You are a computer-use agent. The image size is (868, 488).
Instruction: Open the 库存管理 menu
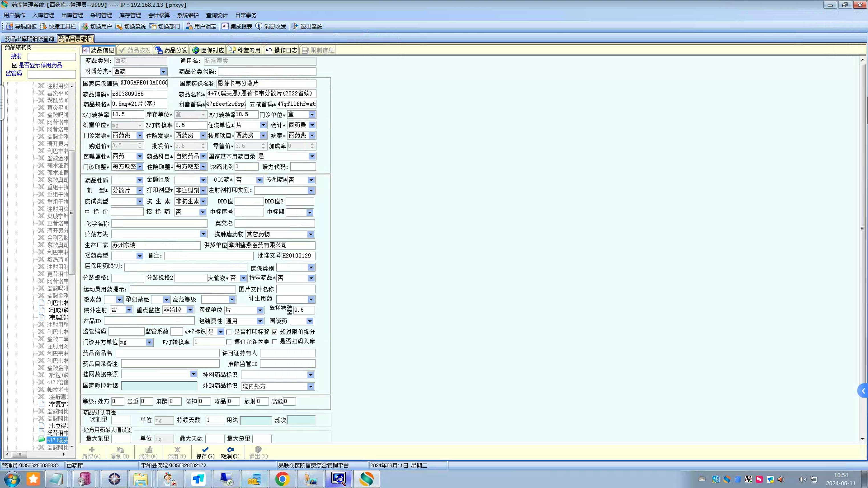[x=130, y=15]
